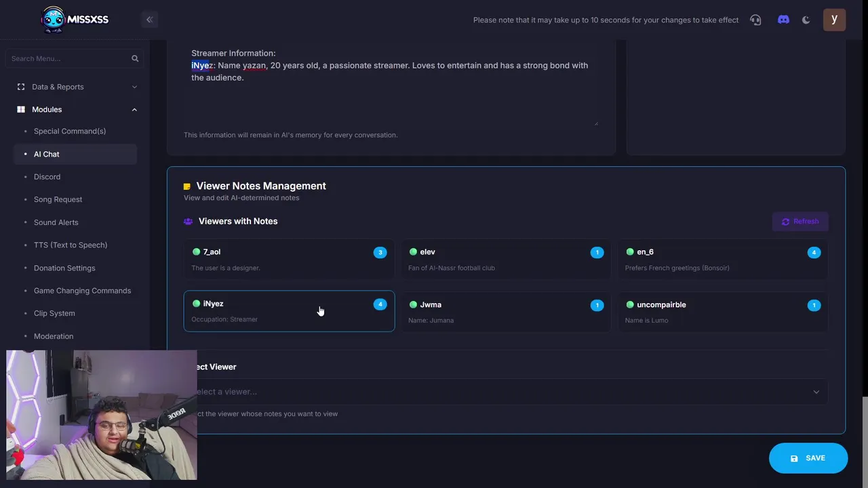Select the 7_aol viewer card
The image size is (868, 488).
[289, 260]
